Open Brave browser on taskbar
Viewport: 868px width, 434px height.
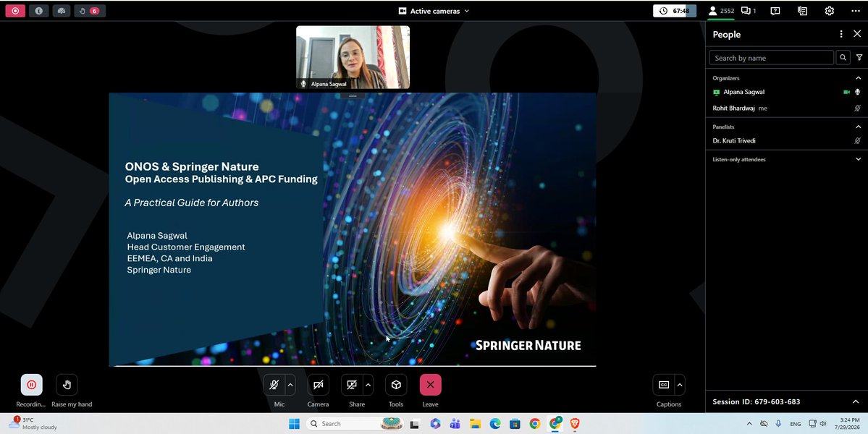[575, 424]
